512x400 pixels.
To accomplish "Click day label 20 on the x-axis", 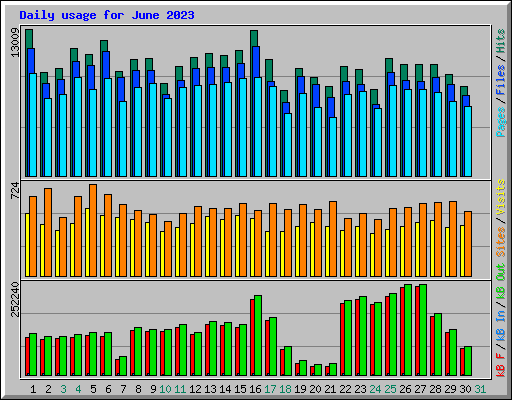I will (315, 389).
